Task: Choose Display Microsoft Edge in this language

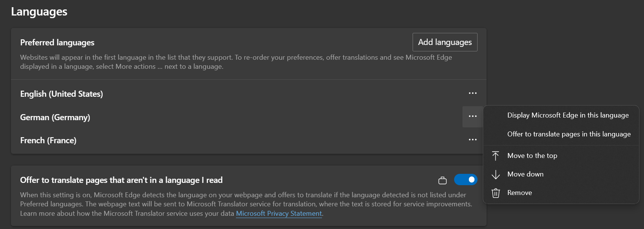Action: [568, 115]
